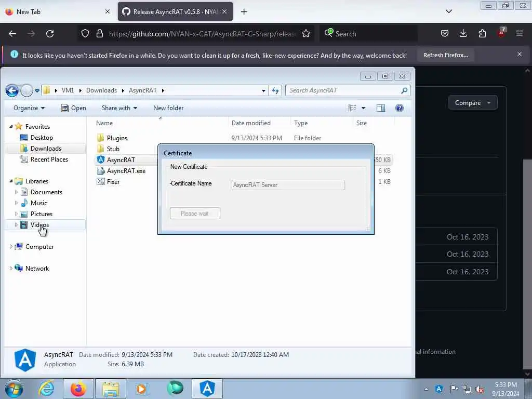Select the Pictures library

(42, 214)
